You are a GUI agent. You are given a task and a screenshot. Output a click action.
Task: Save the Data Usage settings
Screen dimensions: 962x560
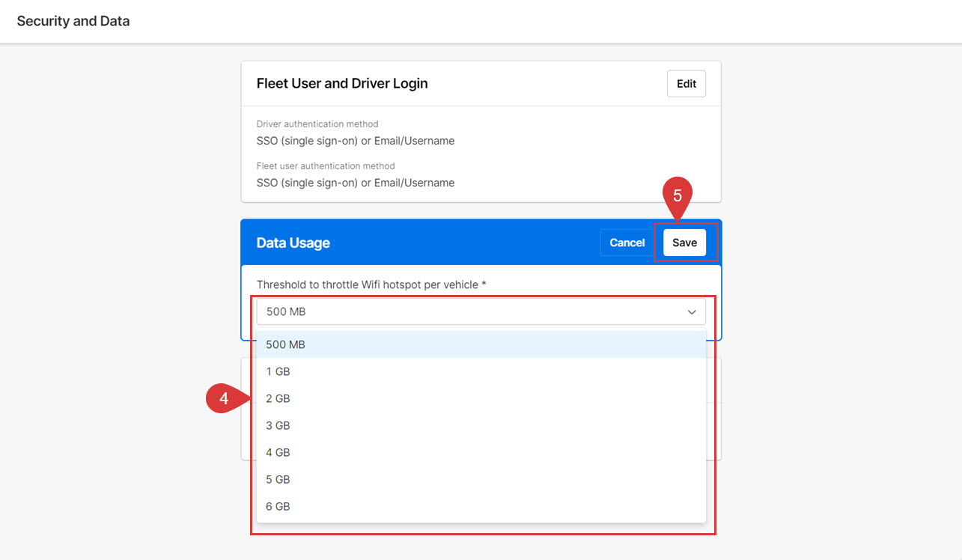coord(684,243)
